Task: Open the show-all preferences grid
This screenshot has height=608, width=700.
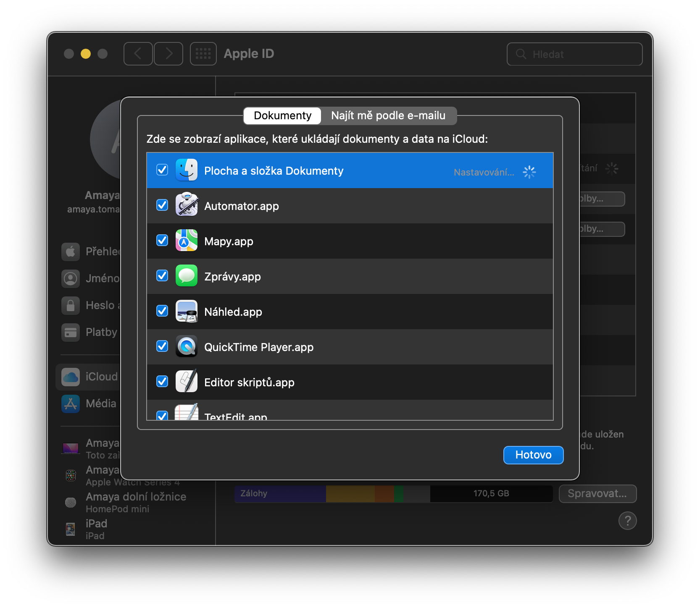Action: tap(203, 54)
